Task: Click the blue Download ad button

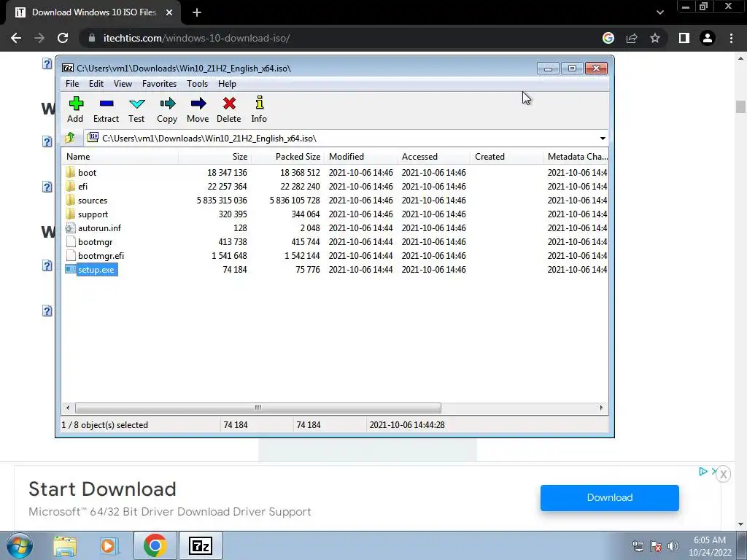Action: [609, 497]
